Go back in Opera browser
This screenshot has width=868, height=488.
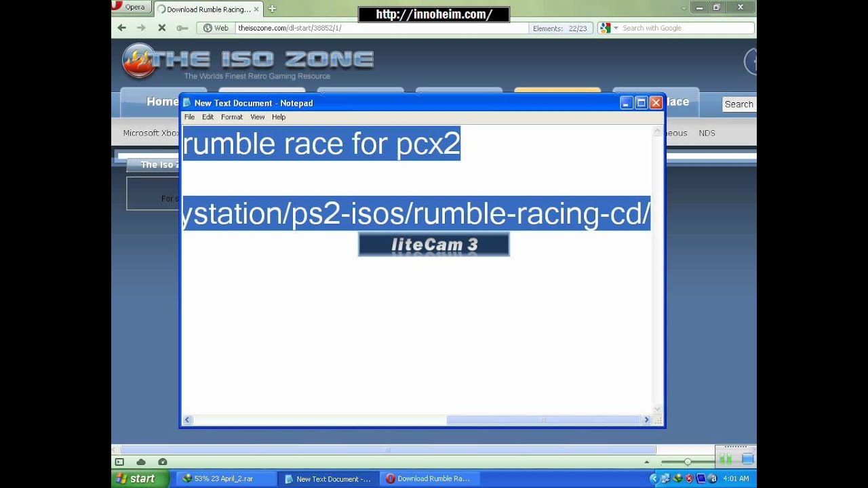pos(121,28)
